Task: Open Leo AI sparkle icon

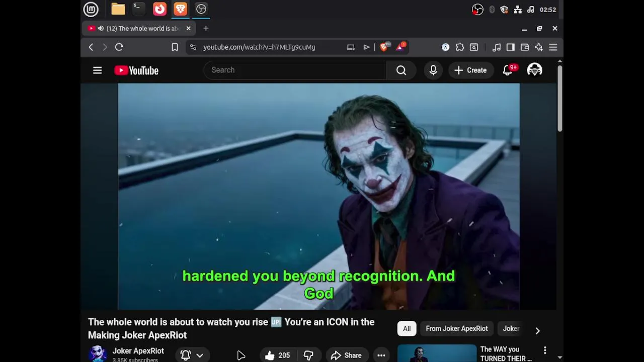Action: pos(539,47)
